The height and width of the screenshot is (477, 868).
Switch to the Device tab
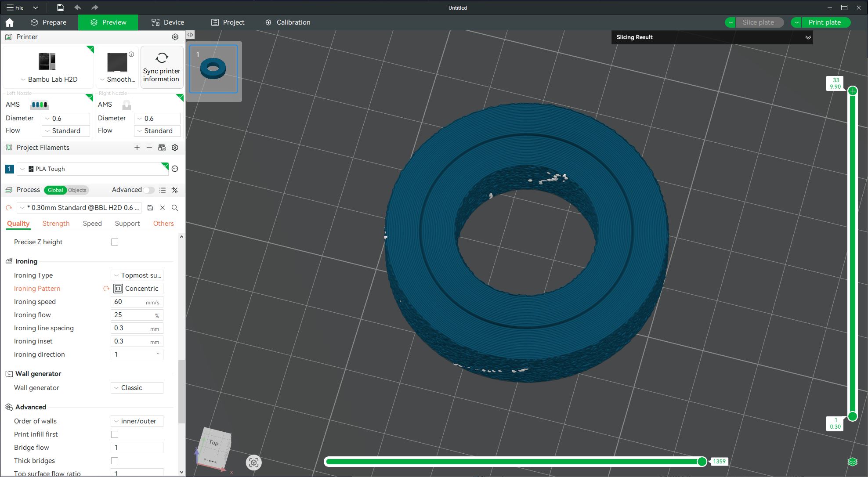tap(168, 22)
